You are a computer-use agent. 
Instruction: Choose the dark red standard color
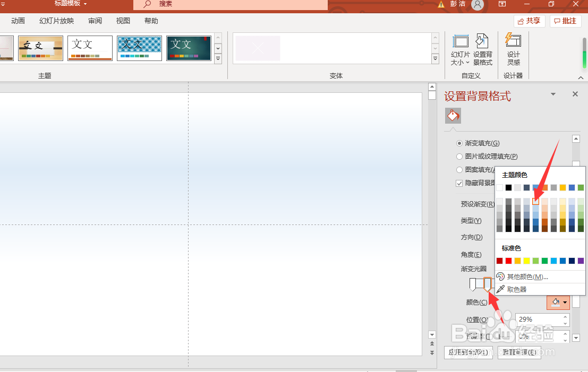click(x=499, y=261)
